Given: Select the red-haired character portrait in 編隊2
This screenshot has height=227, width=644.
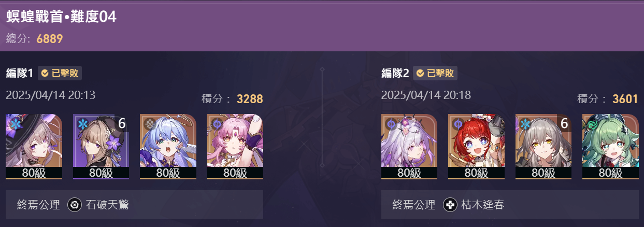Looking at the screenshot, I should pyautogui.click(x=476, y=147).
